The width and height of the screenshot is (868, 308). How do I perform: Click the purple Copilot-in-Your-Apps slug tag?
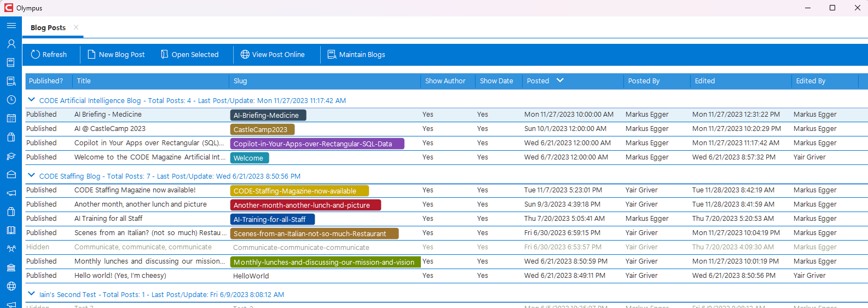point(317,144)
